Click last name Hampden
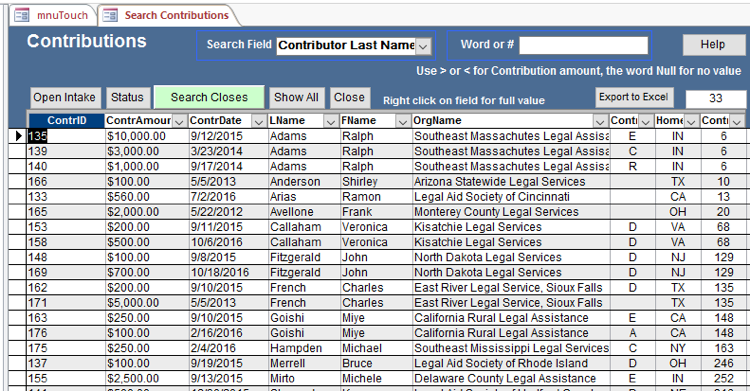Screen dimensions: 750x391 [303, 348]
